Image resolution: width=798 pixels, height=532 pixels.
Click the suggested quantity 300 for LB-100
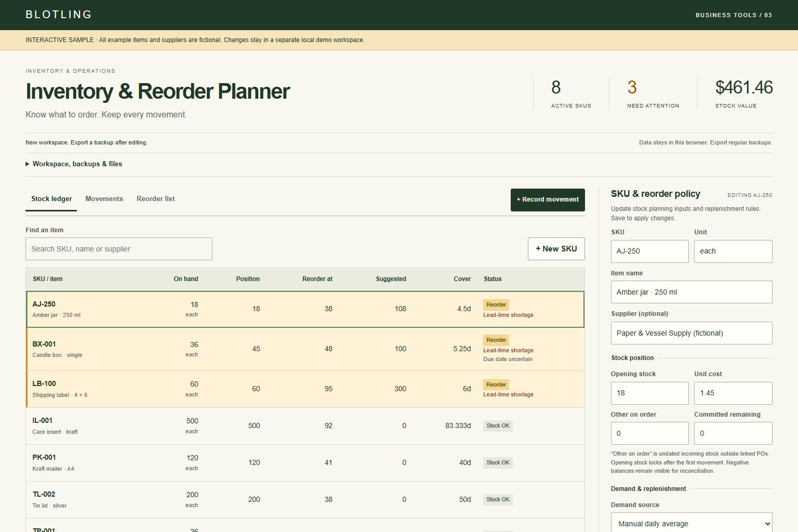pyautogui.click(x=400, y=389)
